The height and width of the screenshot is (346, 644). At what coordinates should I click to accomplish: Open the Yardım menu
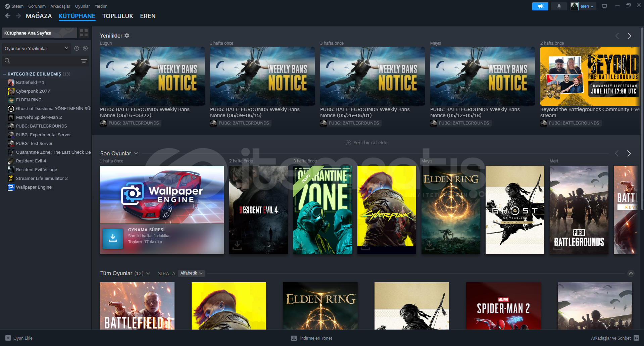tap(101, 6)
